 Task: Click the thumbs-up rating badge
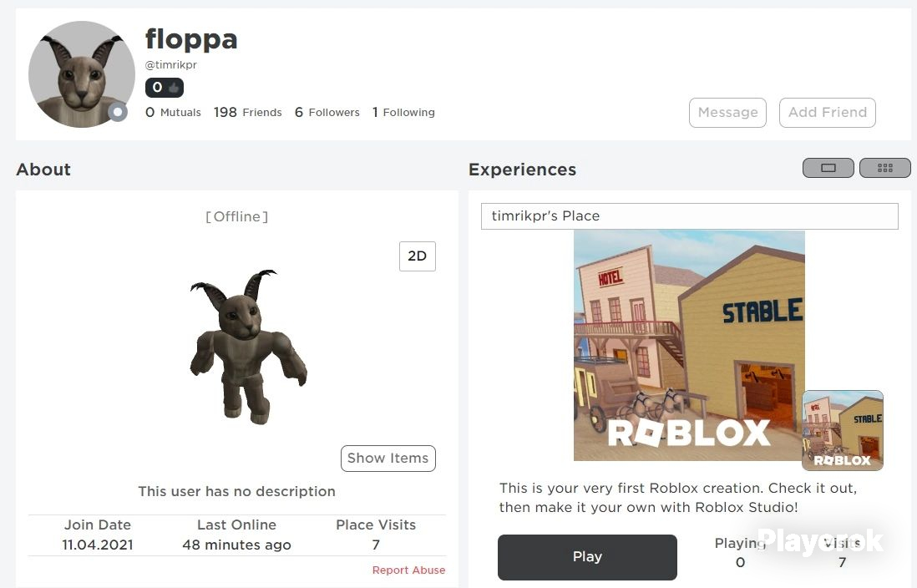tap(165, 88)
